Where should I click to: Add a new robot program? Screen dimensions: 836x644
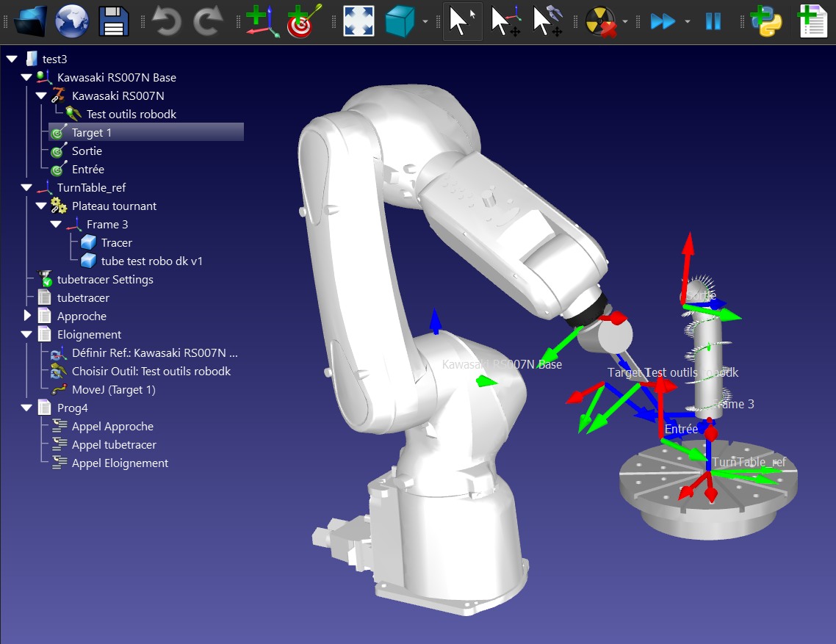tap(812, 21)
